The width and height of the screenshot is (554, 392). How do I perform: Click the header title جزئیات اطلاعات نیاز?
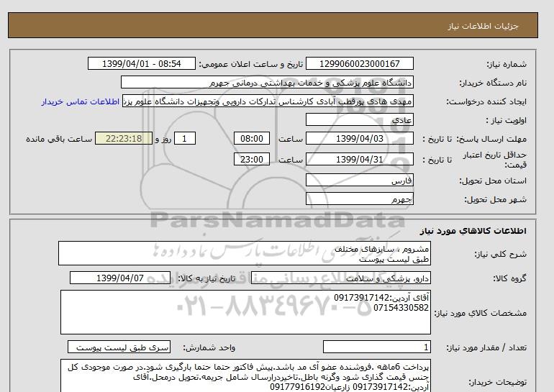click(x=483, y=26)
